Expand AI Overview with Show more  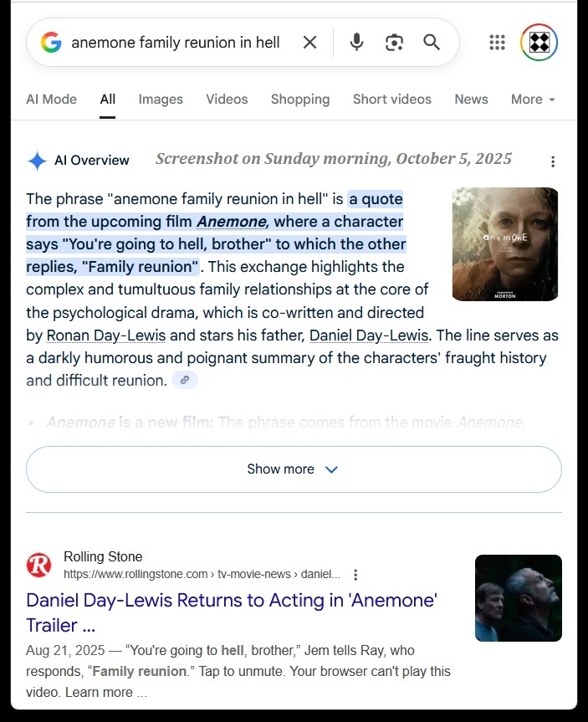click(294, 469)
